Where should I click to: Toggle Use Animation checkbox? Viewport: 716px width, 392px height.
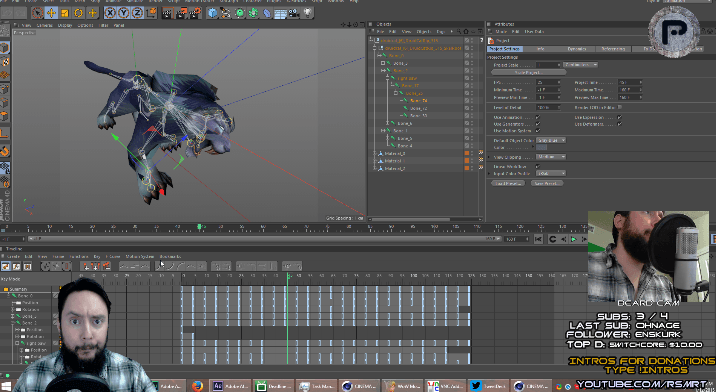pos(538,117)
